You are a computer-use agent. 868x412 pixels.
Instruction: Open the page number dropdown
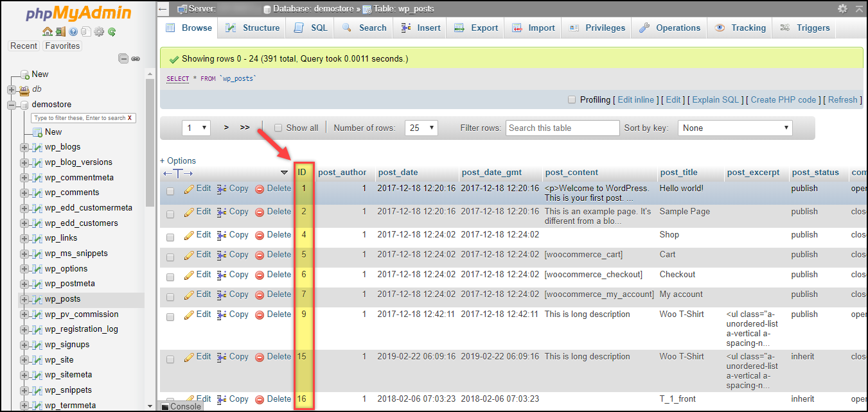tap(197, 128)
